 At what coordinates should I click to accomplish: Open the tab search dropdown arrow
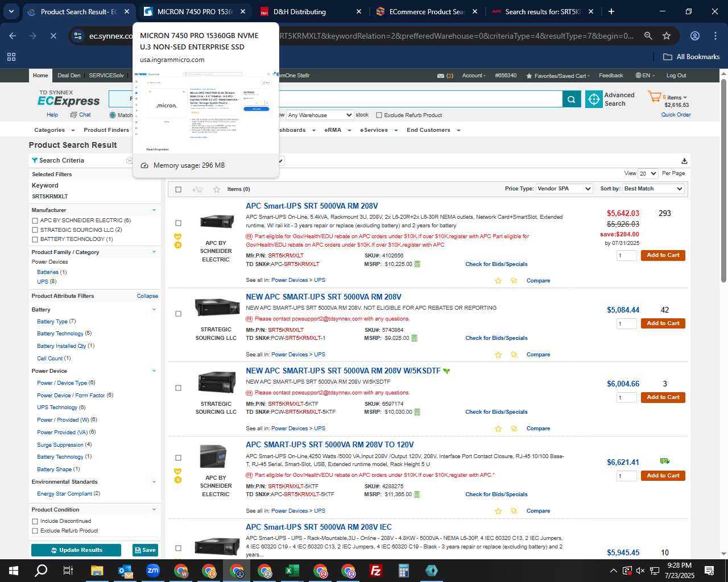pyautogui.click(x=11, y=11)
